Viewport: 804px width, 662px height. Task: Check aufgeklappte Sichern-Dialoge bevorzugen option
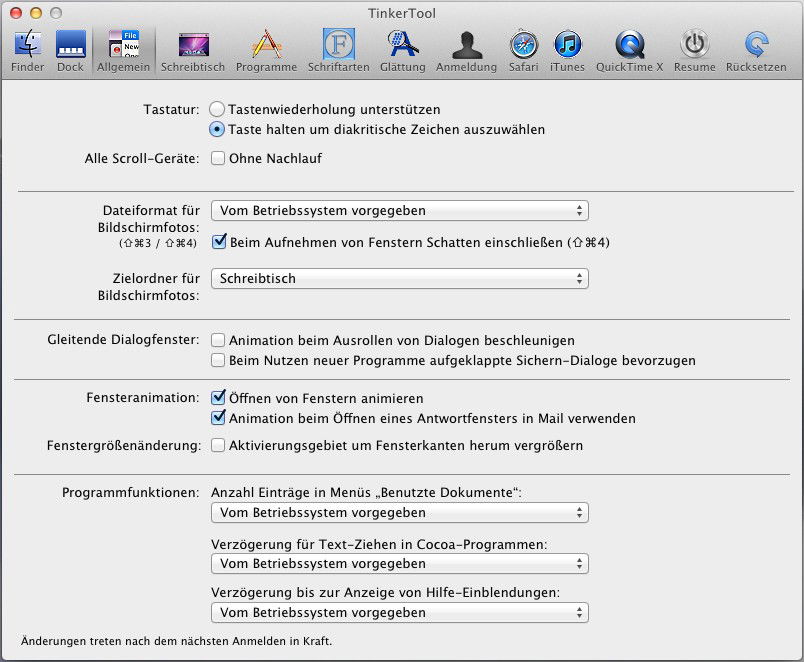point(218,360)
